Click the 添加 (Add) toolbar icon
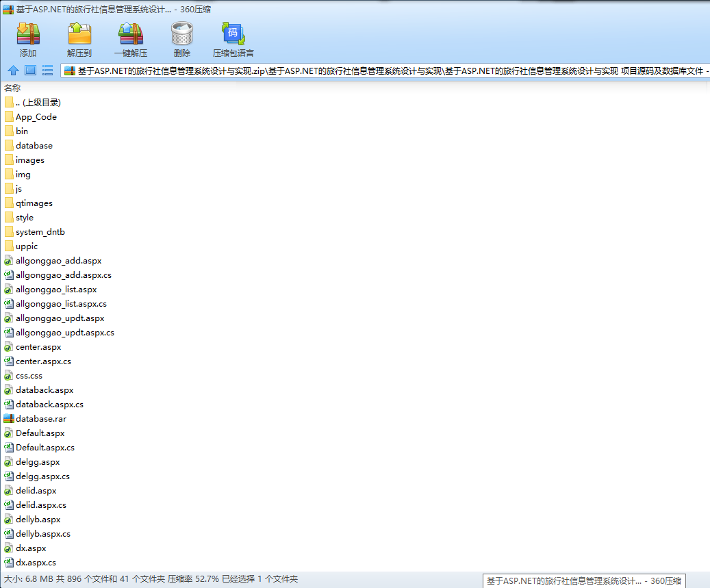The height and width of the screenshot is (588, 710). tap(28, 34)
